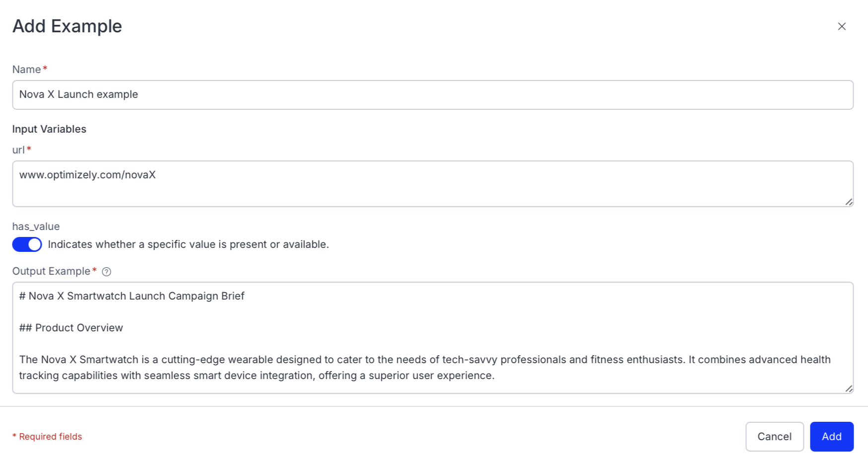Image resolution: width=868 pixels, height=463 pixels.
Task: Click the Add Example dialog title
Action: (67, 26)
